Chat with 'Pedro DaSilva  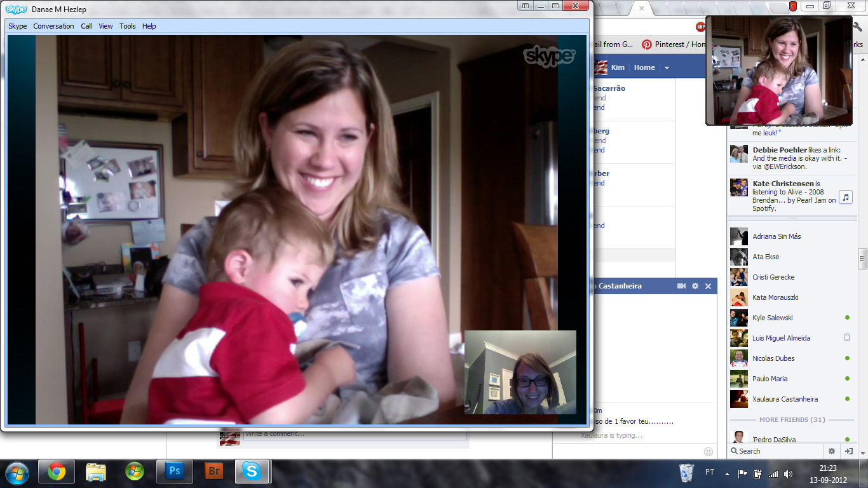point(791,438)
